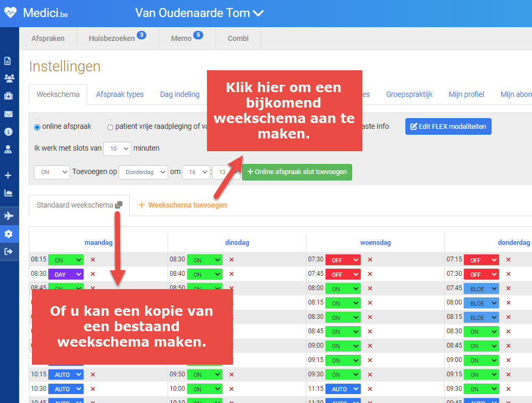The width and height of the screenshot is (532, 403).
Task: Click 'Online afspraak slot toevoegen' button
Action: (297, 172)
